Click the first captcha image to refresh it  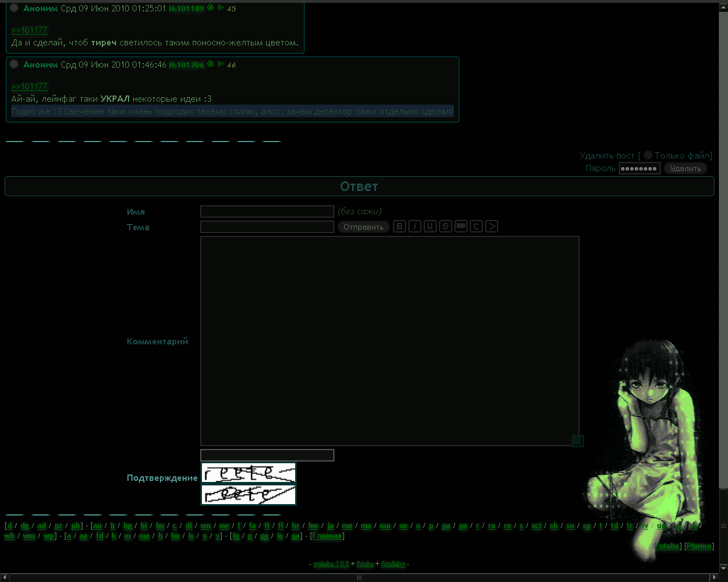click(x=249, y=473)
